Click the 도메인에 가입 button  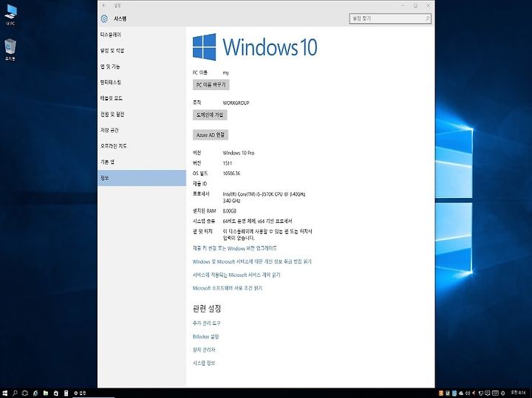pos(210,115)
